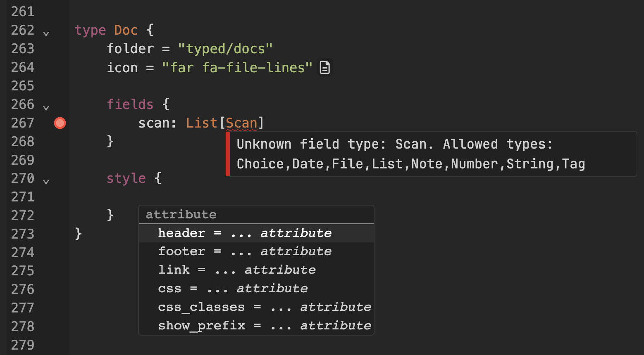Click the Doc type name on line 262
Viewport: 644px width, 355px height.
coord(126,30)
